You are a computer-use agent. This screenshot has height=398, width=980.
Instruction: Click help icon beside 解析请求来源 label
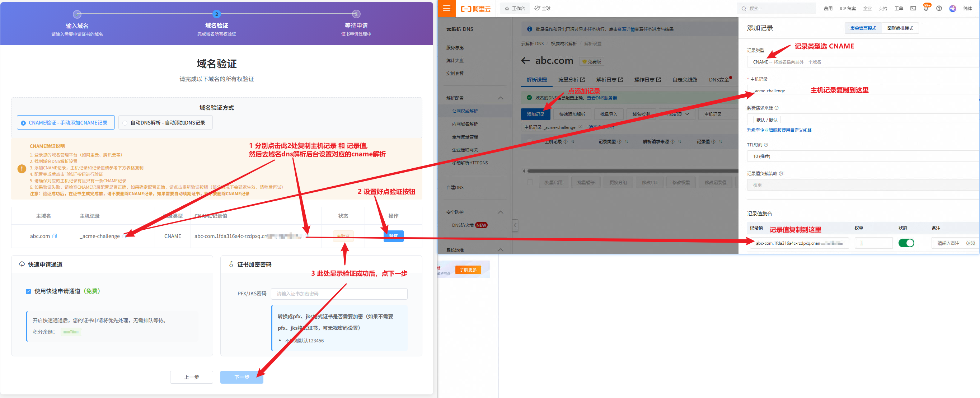click(x=777, y=108)
